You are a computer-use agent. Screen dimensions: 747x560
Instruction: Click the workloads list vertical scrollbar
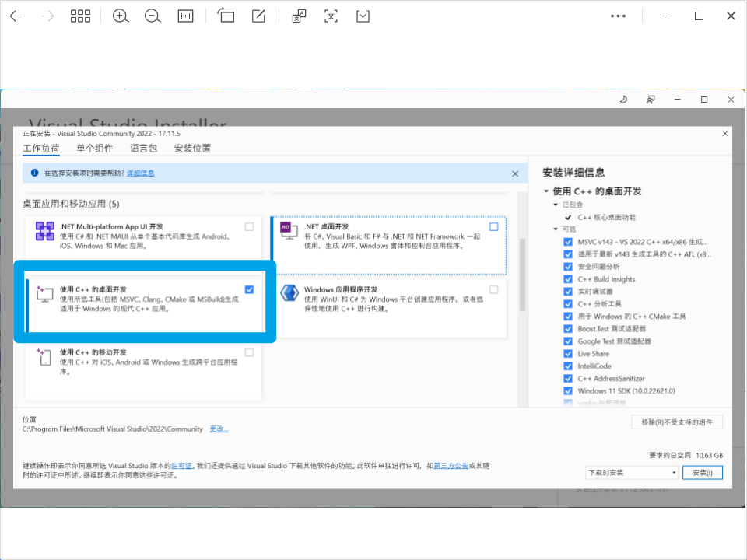coord(523,275)
